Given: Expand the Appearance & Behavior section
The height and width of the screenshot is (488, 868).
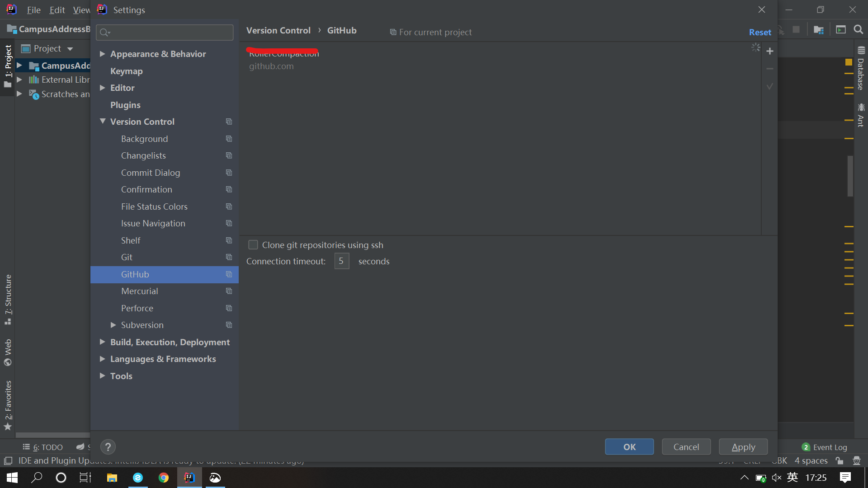Looking at the screenshot, I should click(x=103, y=54).
